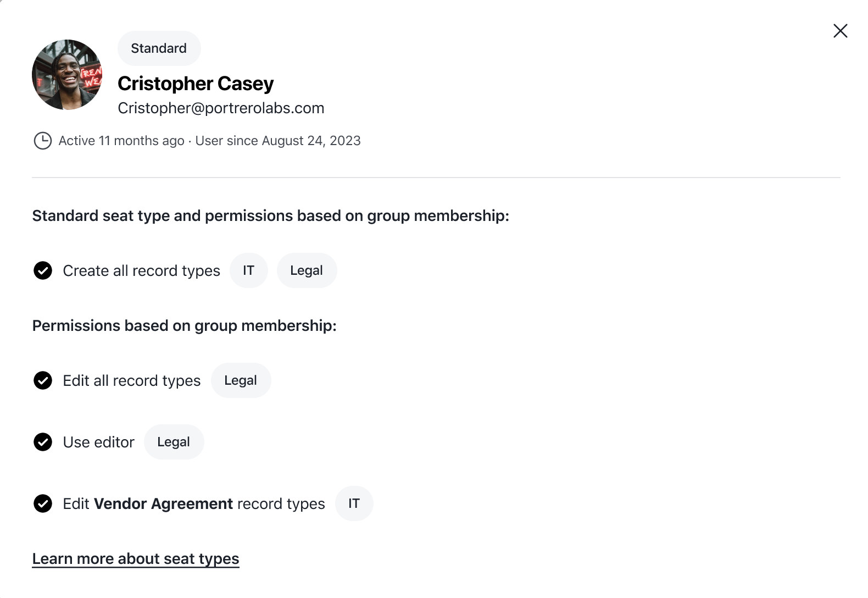Image resolution: width=868 pixels, height=598 pixels.
Task: Open Learn more about seat types link
Action: [136, 559]
